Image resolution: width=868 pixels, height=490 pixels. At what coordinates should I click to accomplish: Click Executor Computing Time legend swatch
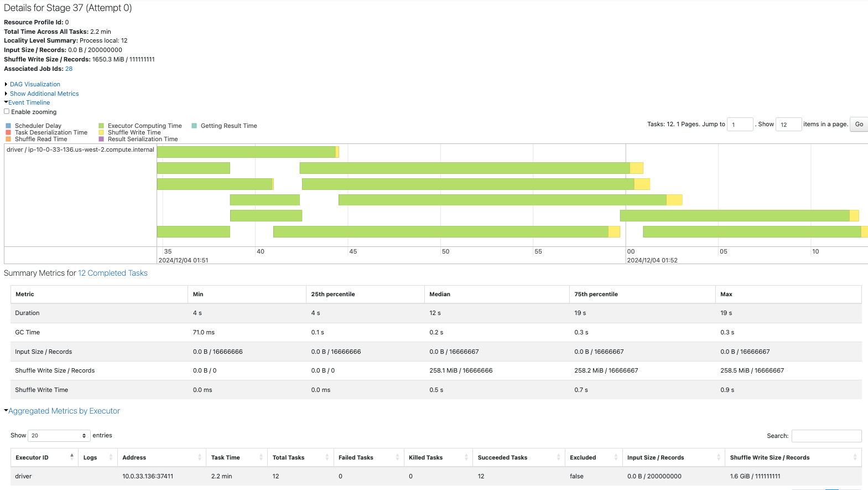point(101,126)
